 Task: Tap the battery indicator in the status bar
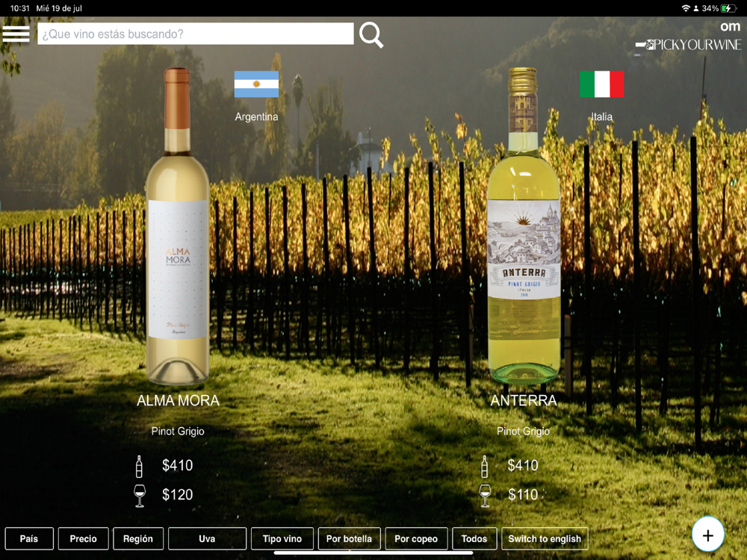[728, 8]
